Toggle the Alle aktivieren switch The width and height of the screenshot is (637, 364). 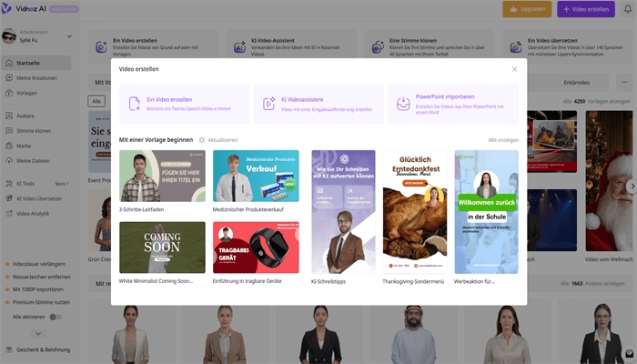tap(56, 316)
